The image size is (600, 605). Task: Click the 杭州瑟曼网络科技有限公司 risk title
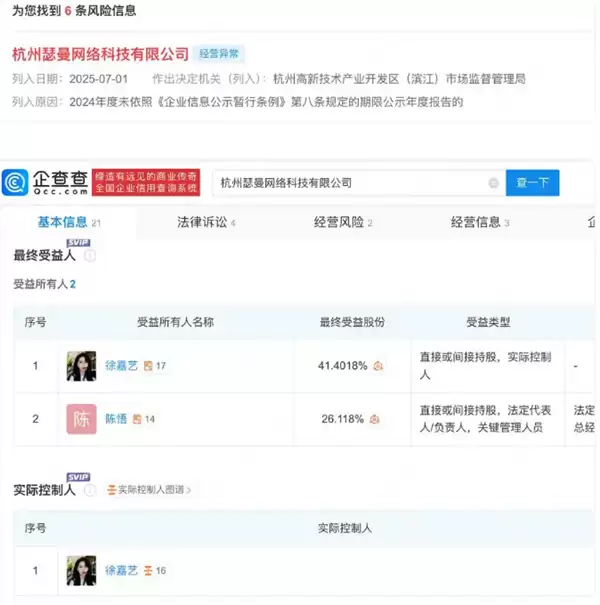click(100, 53)
